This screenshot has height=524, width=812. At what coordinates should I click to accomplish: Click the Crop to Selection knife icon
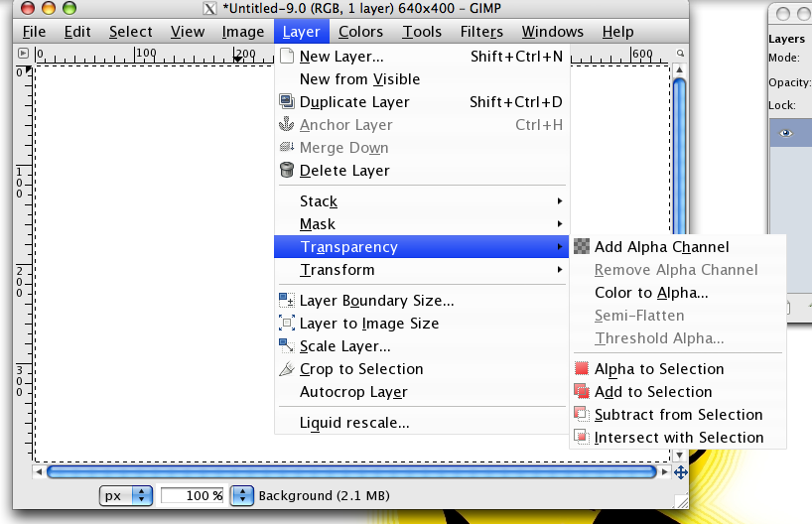[286, 368]
